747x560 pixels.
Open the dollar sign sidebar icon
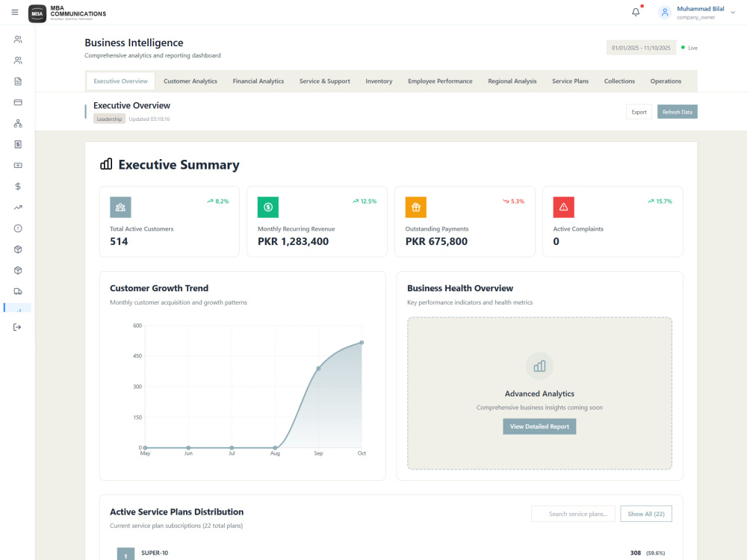pyautogui.click(x=18, y=186)
